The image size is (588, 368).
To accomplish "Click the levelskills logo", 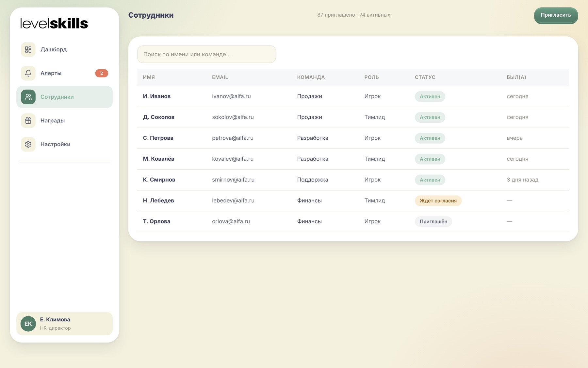I will tap(54, 23).
